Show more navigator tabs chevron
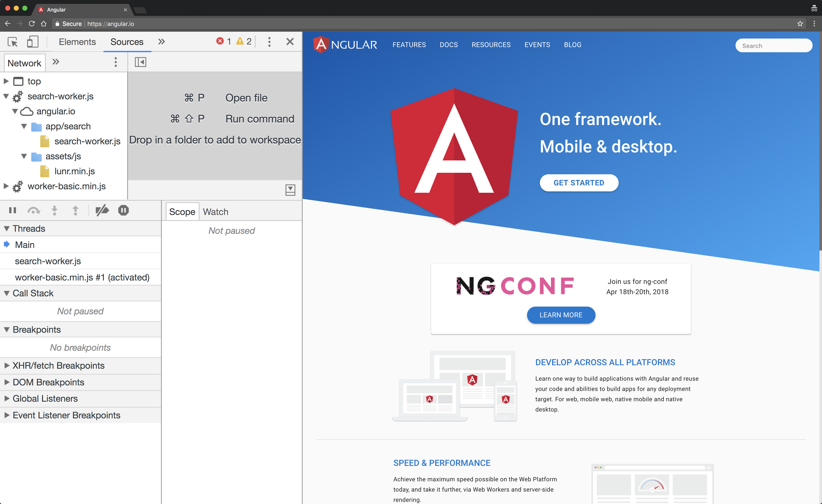The width and height of the screenshot is (822, 504). pos(56,62)
